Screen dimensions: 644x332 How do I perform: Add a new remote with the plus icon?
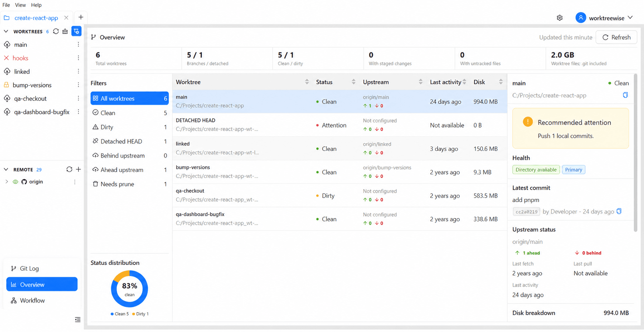(x=79, y=169)
